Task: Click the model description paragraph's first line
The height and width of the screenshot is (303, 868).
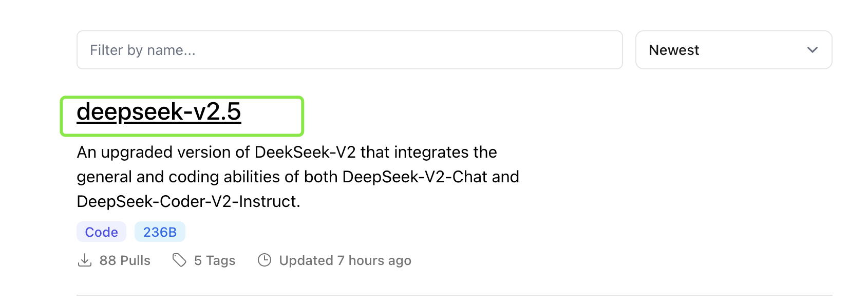Action: click(287, 152)
